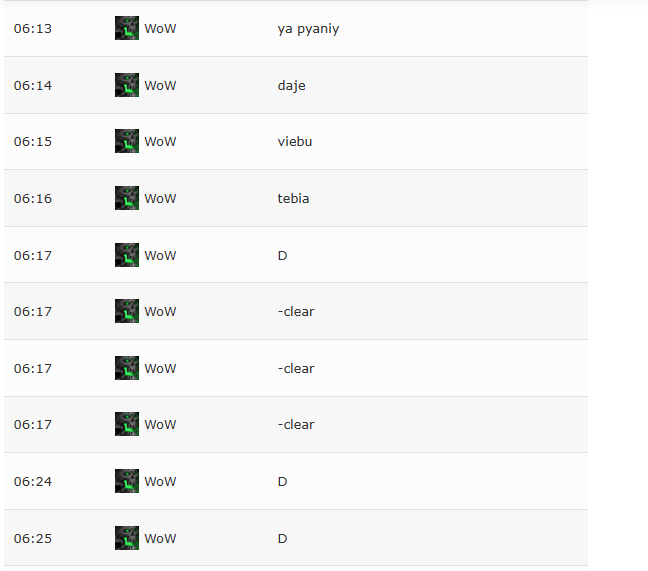Screen dimensions: 648x571
Task: Select the 'tebia' chat message
Action: [x=293, y=198]
